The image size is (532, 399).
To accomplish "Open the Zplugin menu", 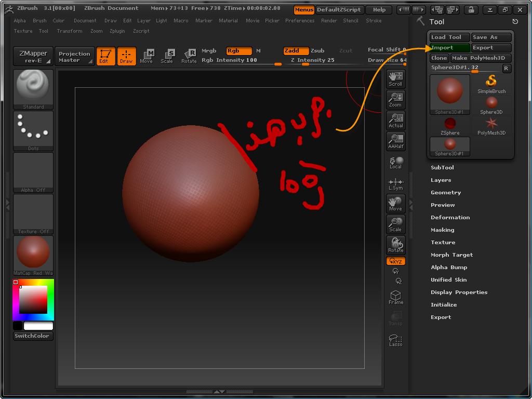I will 117,31.
